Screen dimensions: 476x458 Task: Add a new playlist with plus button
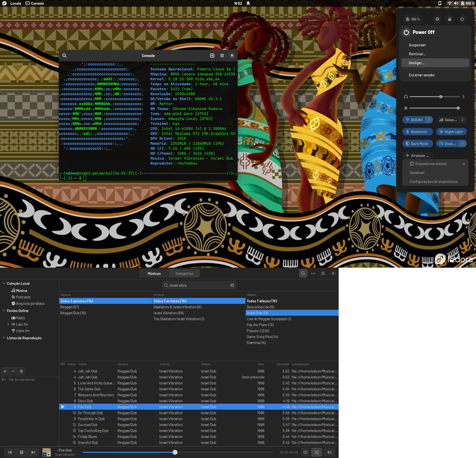click(x=5, y=371)
